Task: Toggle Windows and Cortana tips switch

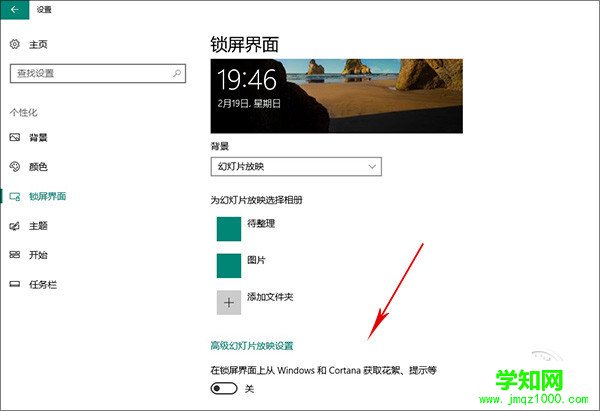Action: coord(224,388)
